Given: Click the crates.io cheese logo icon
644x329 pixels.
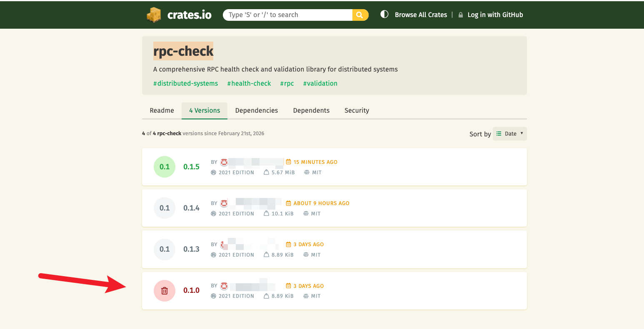Looking at the screenshot, I should 154,15.
